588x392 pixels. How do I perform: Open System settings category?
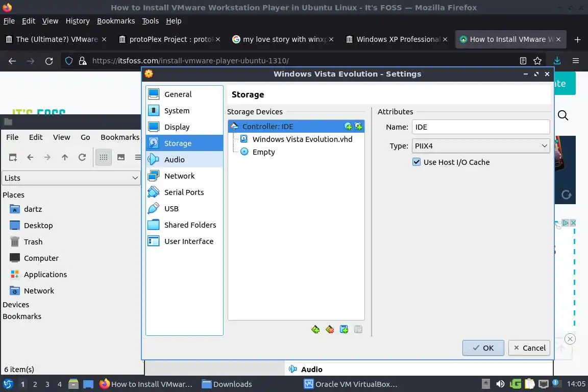click(x=184, y=111)
